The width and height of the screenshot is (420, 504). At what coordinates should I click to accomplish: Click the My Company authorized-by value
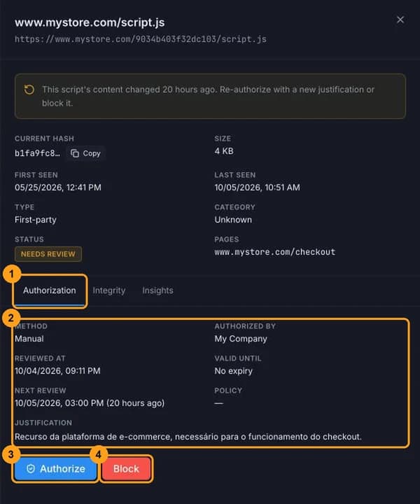(241, 339)
